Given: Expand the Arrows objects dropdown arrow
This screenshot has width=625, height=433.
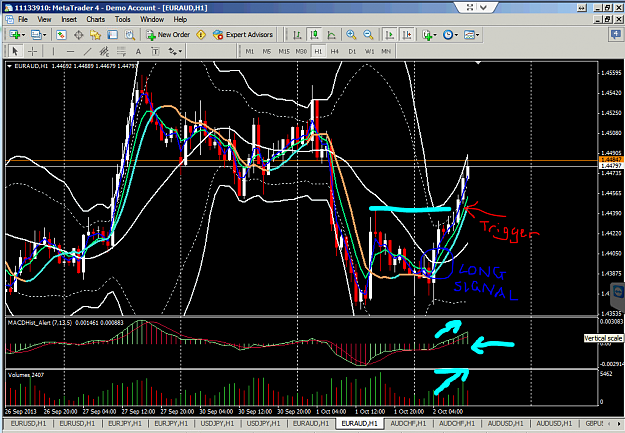Looking at the screenshot, I should pos(181,51).
